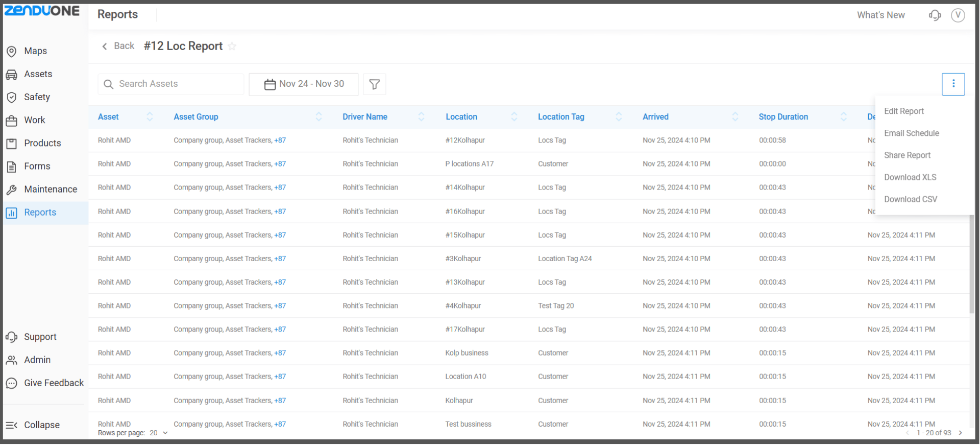Screen dimensions: 980x445
Task: Open the headset support icon in header
Action: 935,15
